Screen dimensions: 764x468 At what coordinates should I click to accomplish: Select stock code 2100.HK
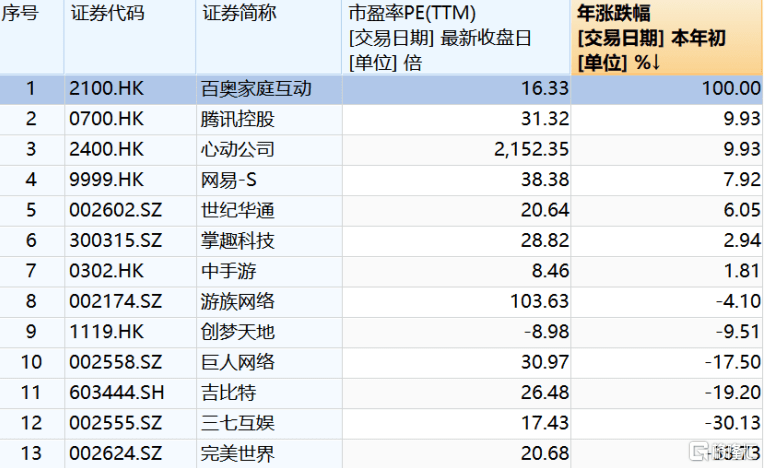click(107, 89)
